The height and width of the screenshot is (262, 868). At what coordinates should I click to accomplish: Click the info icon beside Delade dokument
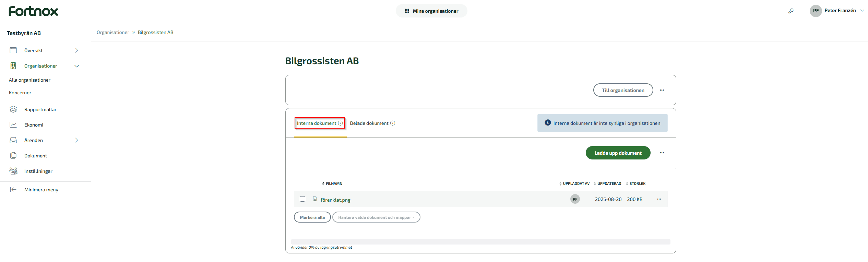tap(393, 123)
